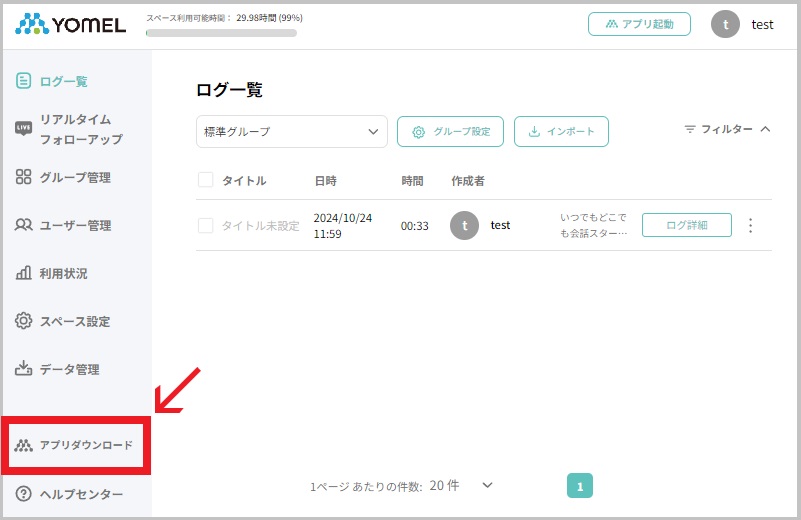
Task: Go to page 1 button
Action: point(580,486)
